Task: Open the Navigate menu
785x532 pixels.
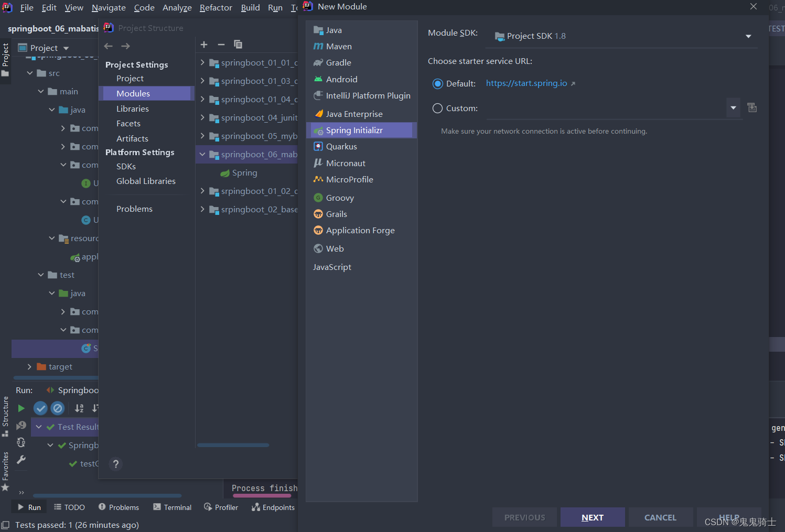Action: pos(109,7)
